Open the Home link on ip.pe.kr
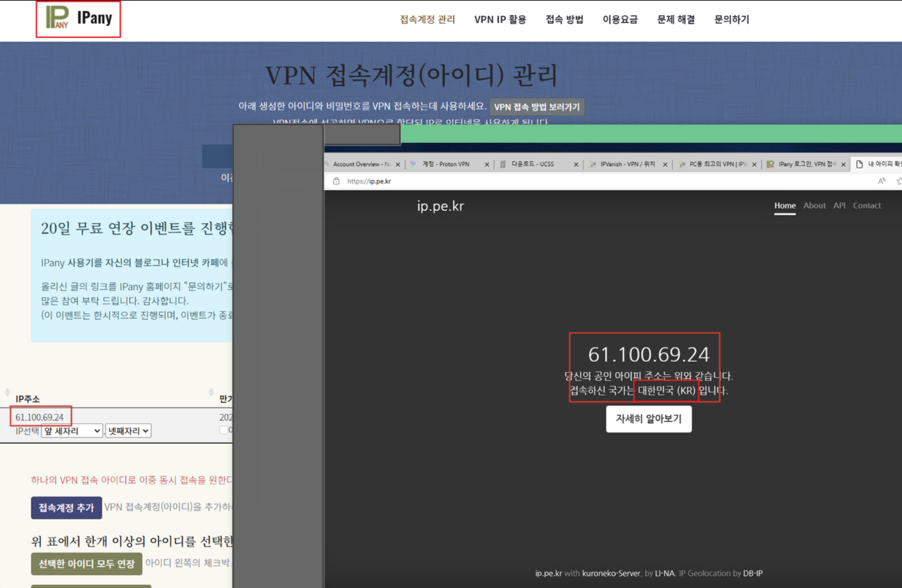 click(x=785, y=206)
